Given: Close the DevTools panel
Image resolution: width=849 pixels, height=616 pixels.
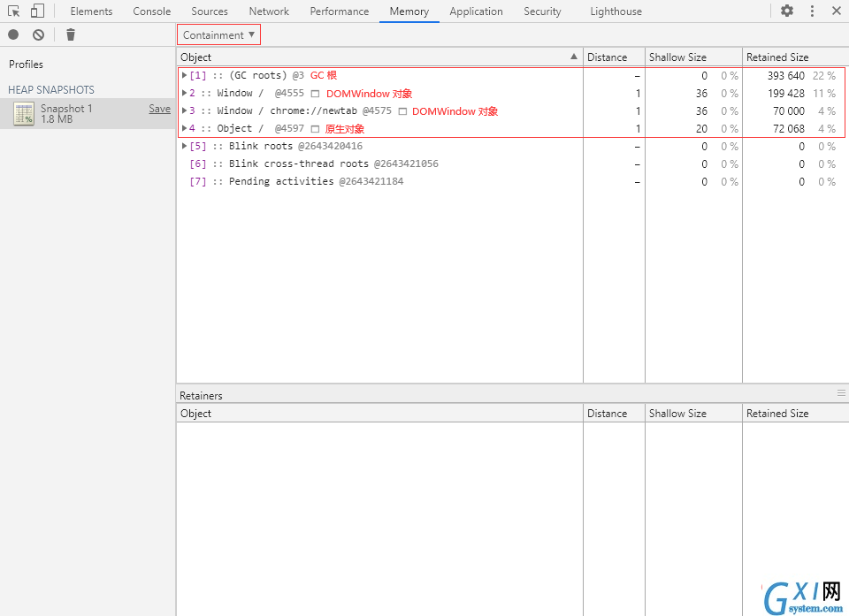Looking at the screenshot, I should [x=836, y=11].
